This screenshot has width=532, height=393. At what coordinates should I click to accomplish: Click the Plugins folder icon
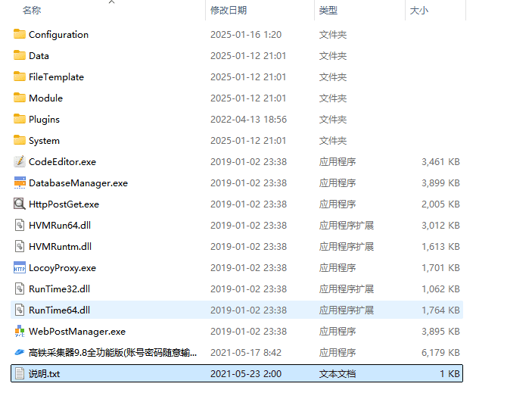[20, 119]
